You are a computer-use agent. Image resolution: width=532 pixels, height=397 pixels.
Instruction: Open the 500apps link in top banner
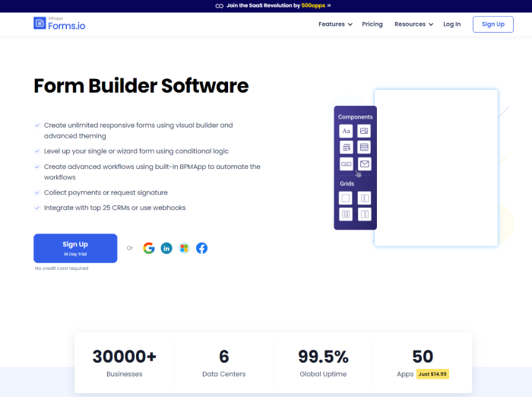(315, 5)
